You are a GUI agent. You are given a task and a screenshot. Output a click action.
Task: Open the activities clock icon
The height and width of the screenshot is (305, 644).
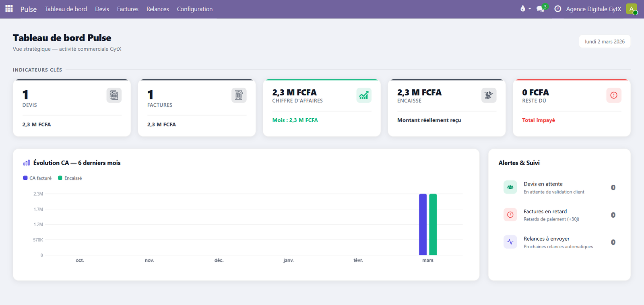(x=557, y=9)
